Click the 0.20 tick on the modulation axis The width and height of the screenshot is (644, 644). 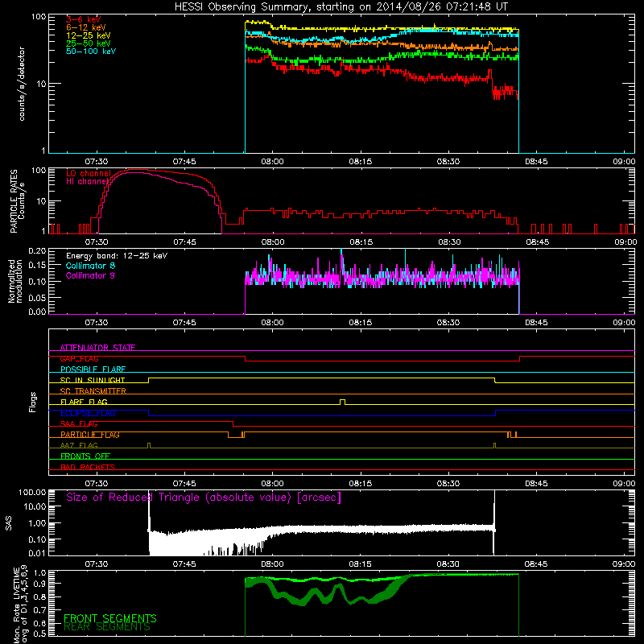click(37, 251)
